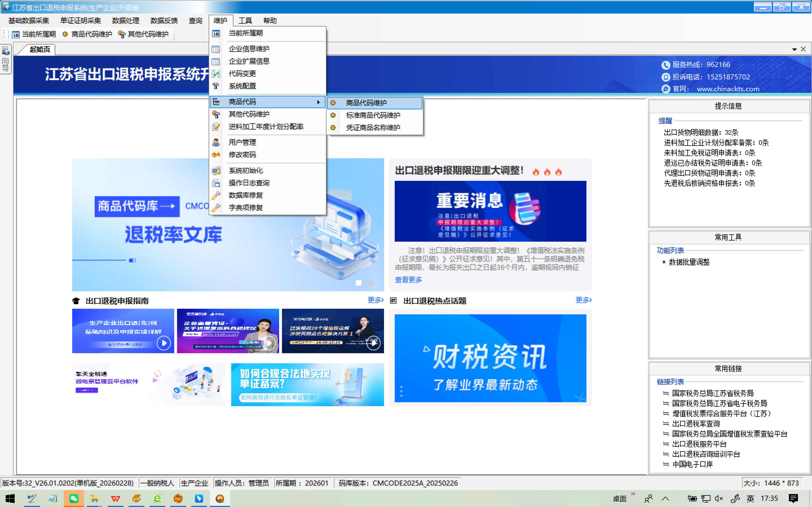Open 出口退税率查询 link in 常用链接

point(696,424)
